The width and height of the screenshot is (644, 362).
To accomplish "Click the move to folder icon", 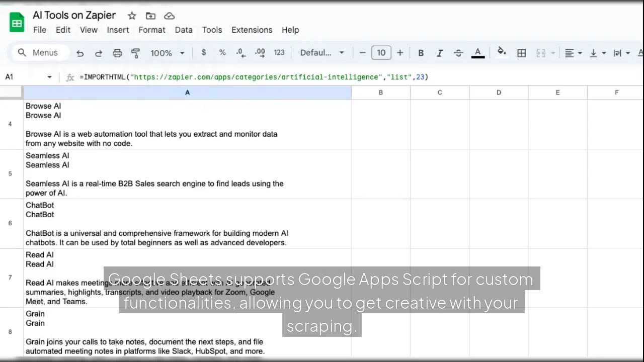I will coord(150,16).
